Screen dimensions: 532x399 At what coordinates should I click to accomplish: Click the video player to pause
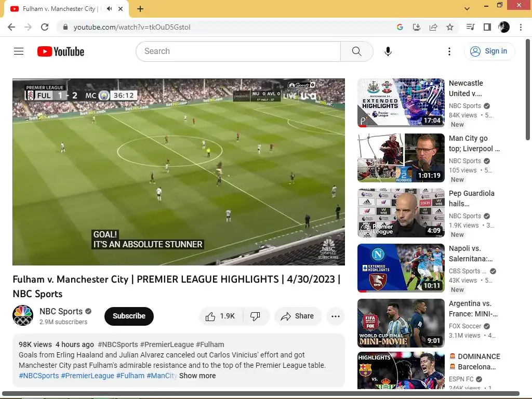point(179,171)
